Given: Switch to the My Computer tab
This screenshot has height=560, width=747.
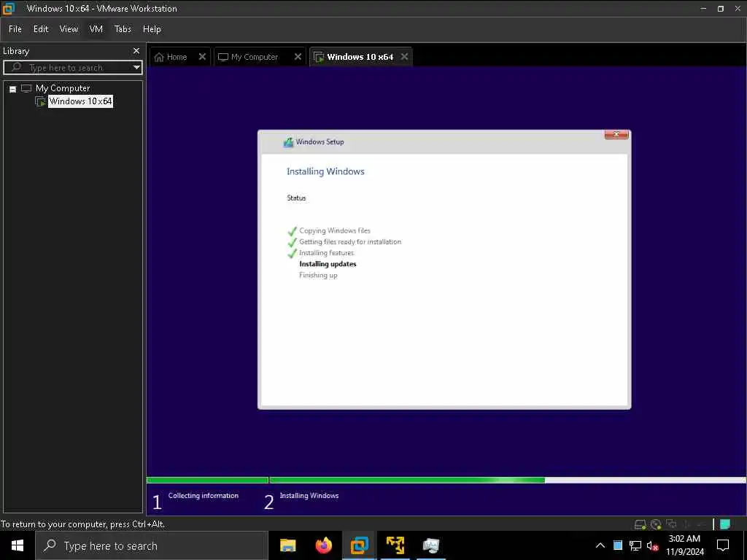Looking at the screenshot, I should pyautogui.click(x=255, y=57).
